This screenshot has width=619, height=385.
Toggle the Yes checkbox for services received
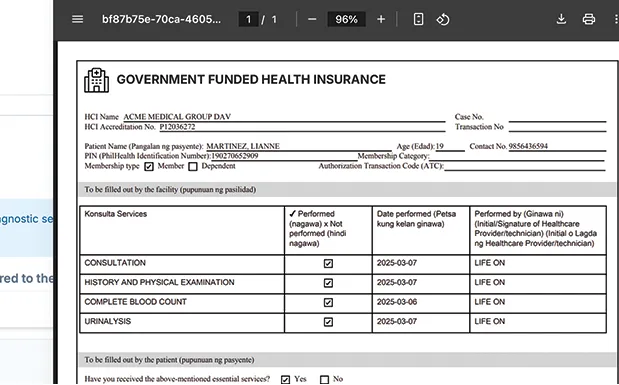pyautogui.click(x=285, y=379)
